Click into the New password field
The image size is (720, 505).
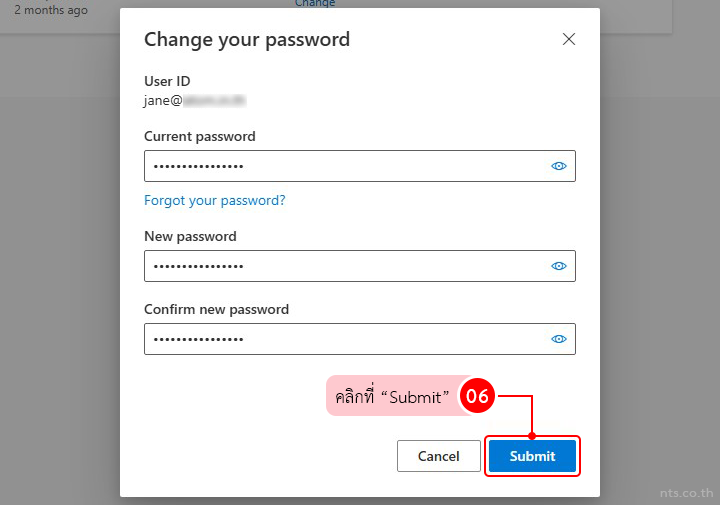pos(340,266)
